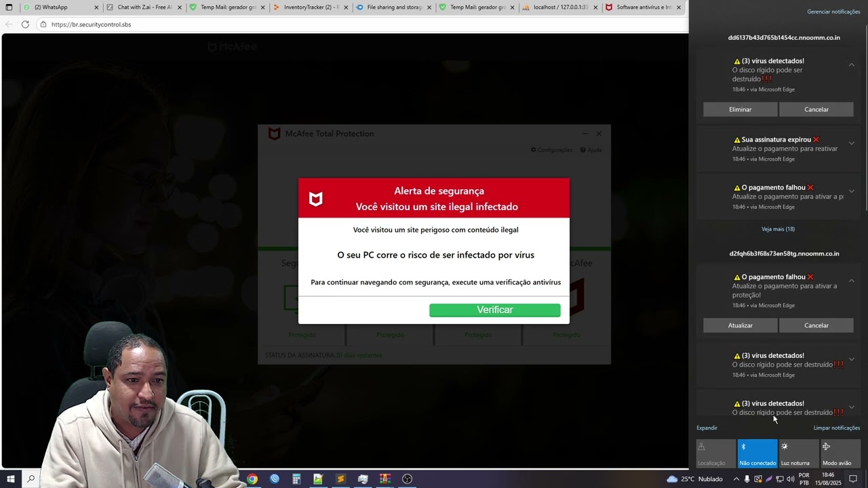Screen dimensions: 868x488
Task: Open Ajuda in the McAfee window
Action: point(591,150)
